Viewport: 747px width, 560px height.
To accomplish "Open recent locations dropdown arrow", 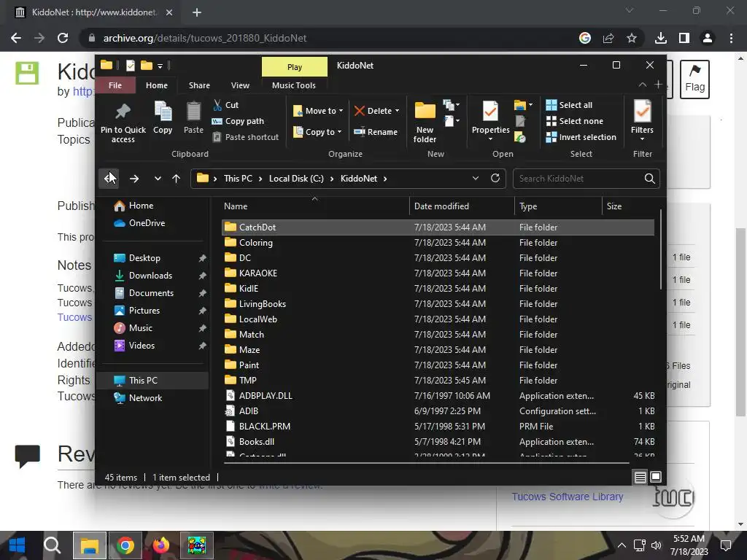I will [158, 179].
